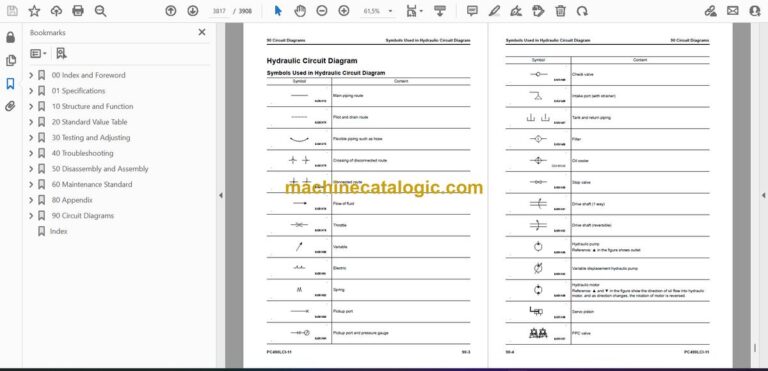Open the page thumbnails panel icon
The height and width of the screenshot is (371, 768).
[x=10, y=61]
